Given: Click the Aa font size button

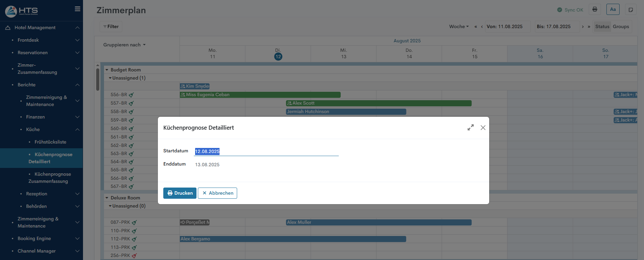Looking at the screenshot, I should point(613,9).
